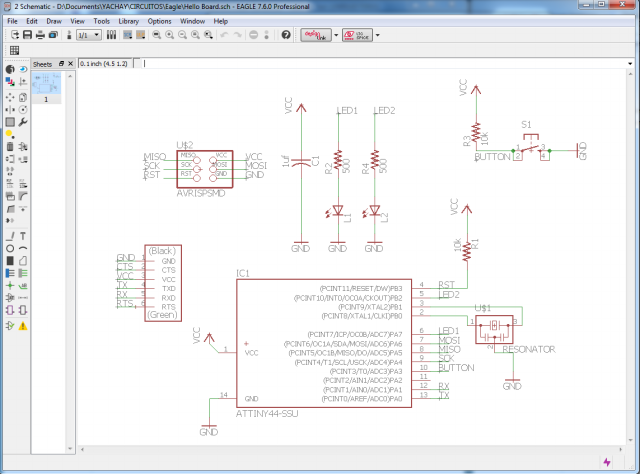Click the Open file toolbar icon

click(x=15, y=35)
